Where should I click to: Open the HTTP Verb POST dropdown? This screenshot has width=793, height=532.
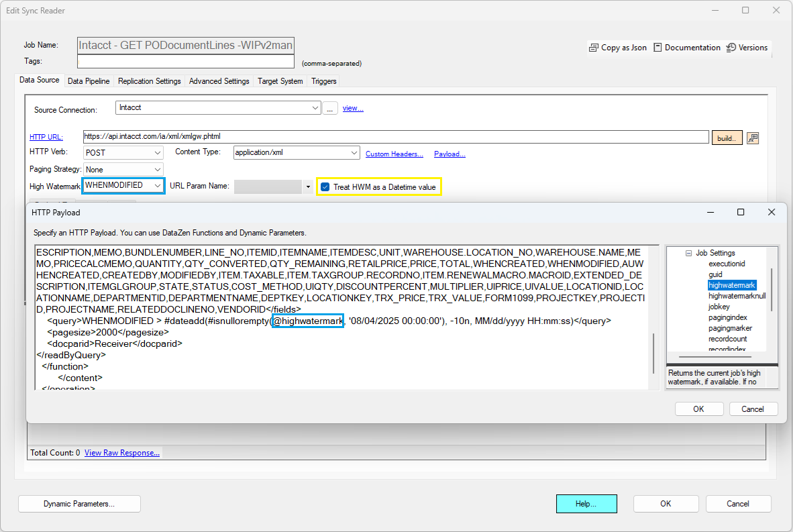[x=157, y=153]
